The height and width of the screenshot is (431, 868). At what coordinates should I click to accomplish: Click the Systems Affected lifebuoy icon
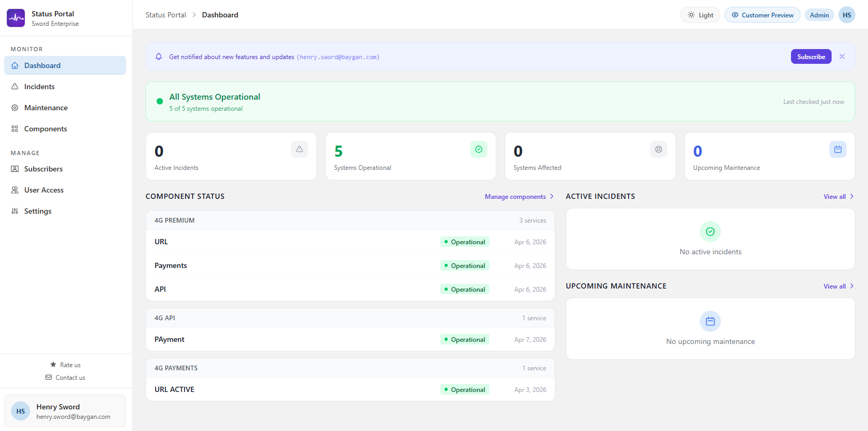pyautogui.click(x=659, y=149)
